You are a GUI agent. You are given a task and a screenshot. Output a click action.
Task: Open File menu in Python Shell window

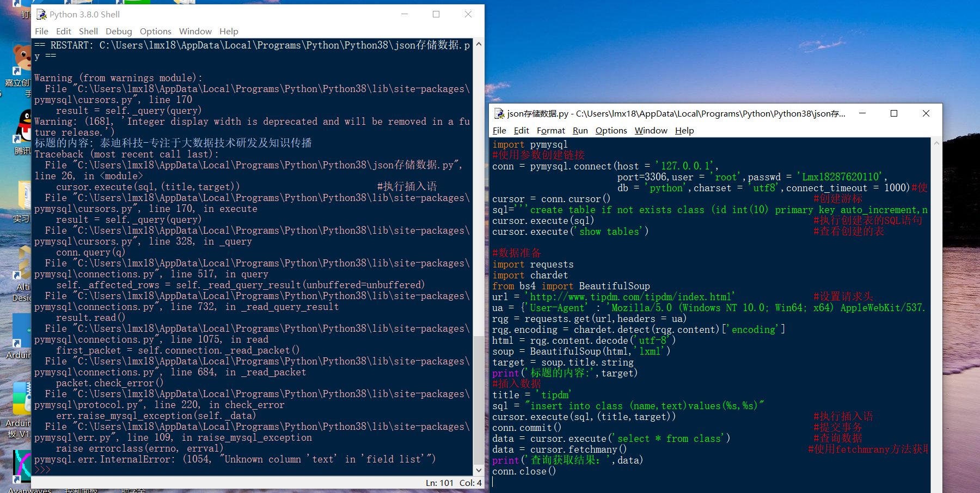coord(41,32)
